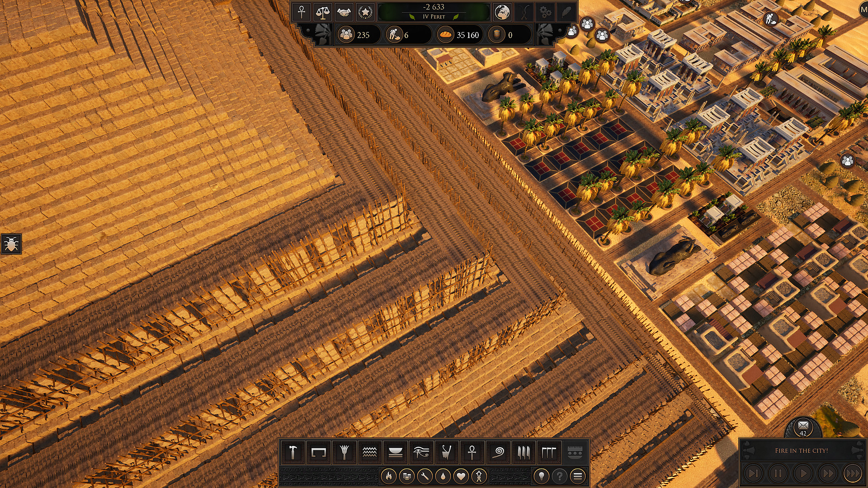Open the handshake trade and diplomacy panel

344,13
